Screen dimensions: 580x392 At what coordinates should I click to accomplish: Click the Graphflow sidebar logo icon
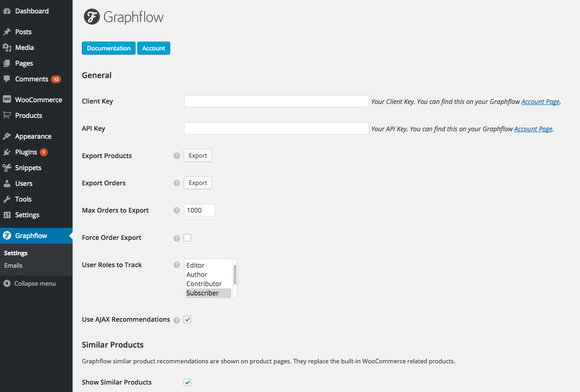point(7,236)
